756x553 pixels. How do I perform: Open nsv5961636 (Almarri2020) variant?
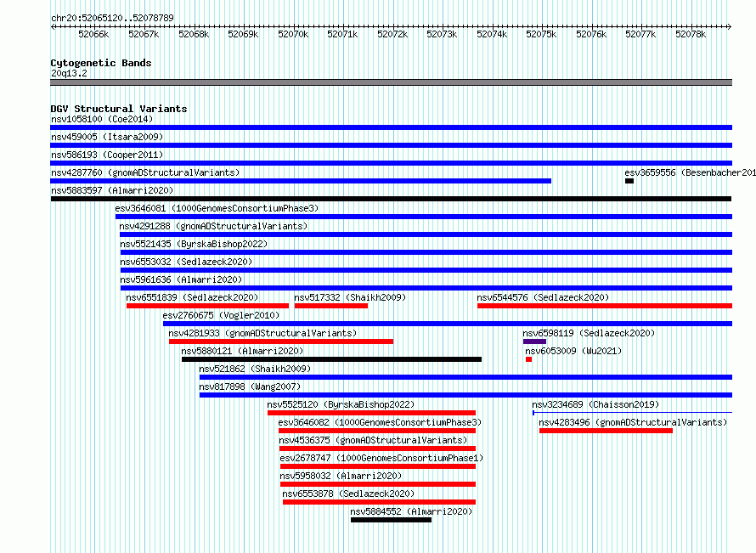pyautogui.click(x=426, y=288)
